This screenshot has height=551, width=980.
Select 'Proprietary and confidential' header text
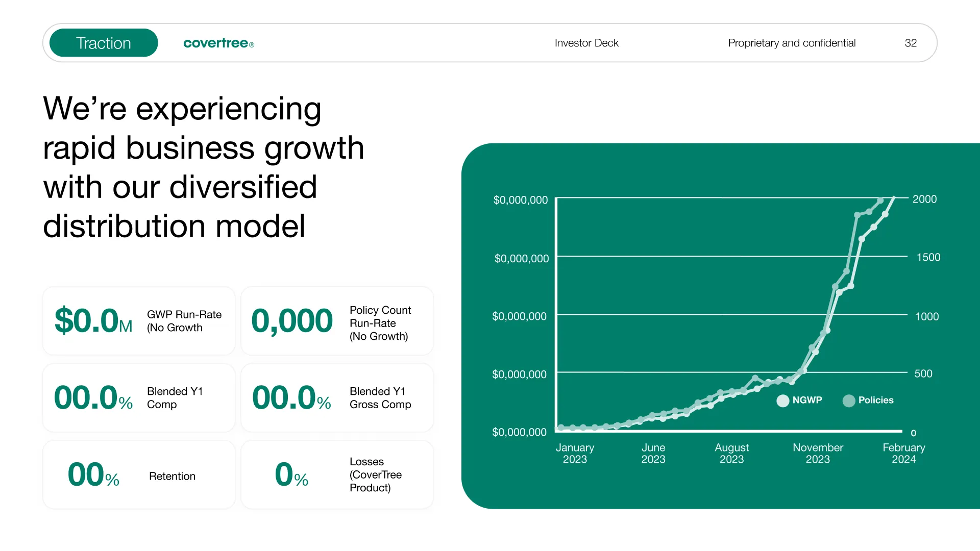click(x=792, y=43)
